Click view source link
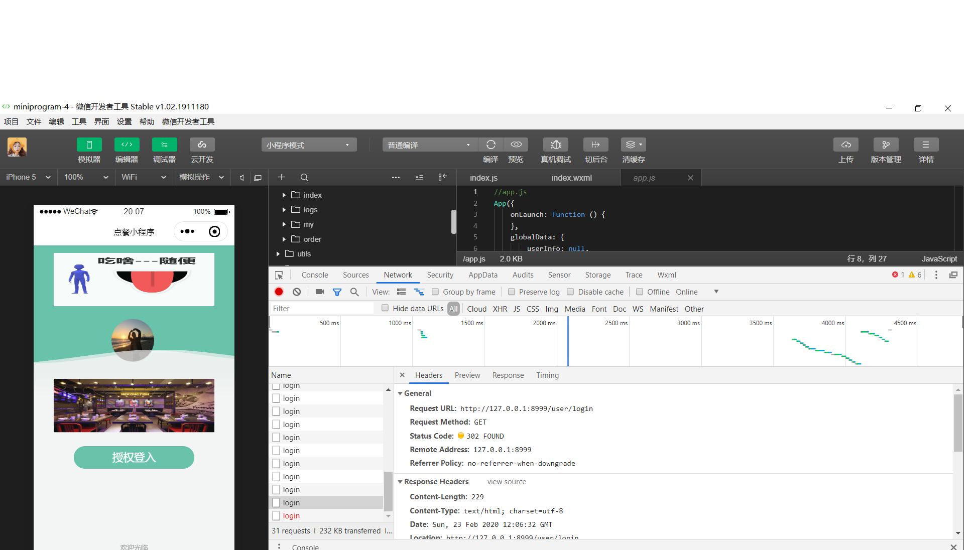 pos(507,482)
